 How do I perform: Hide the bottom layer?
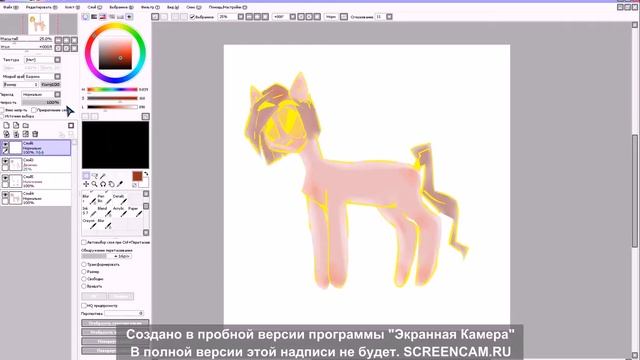5,195
